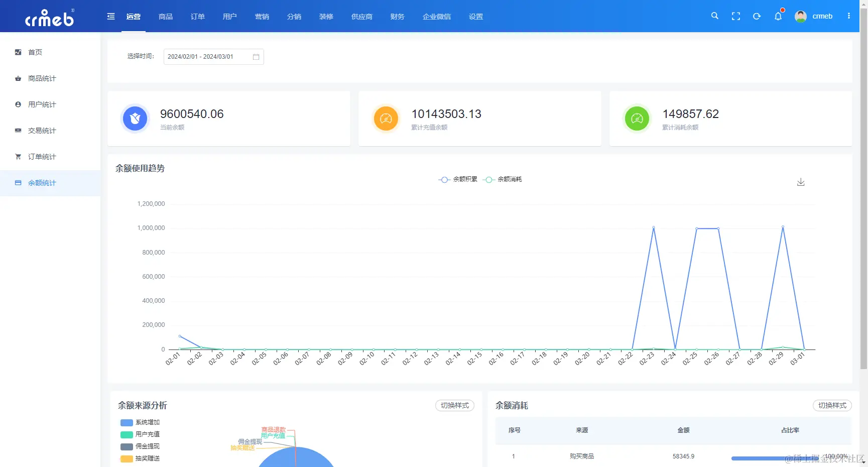Open the 商品 top menu tab
Screen dimensions: 868x467
point(166,17)
